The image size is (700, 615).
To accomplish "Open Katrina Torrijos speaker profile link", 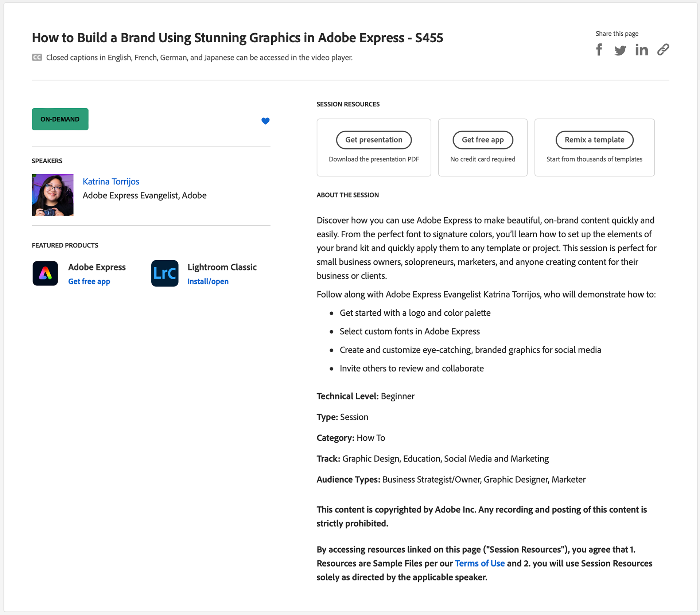I will coord(111,182).
